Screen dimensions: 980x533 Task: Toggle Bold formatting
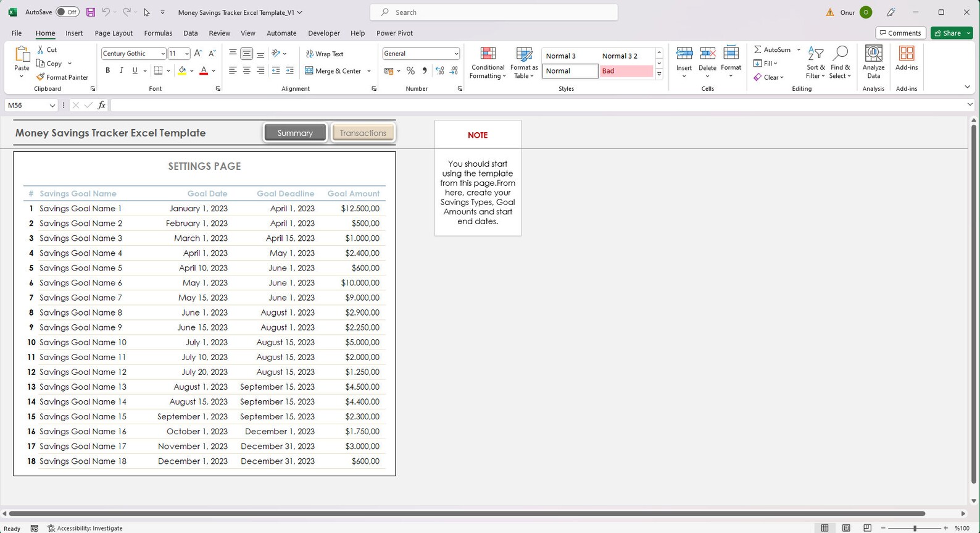(107, 70)
